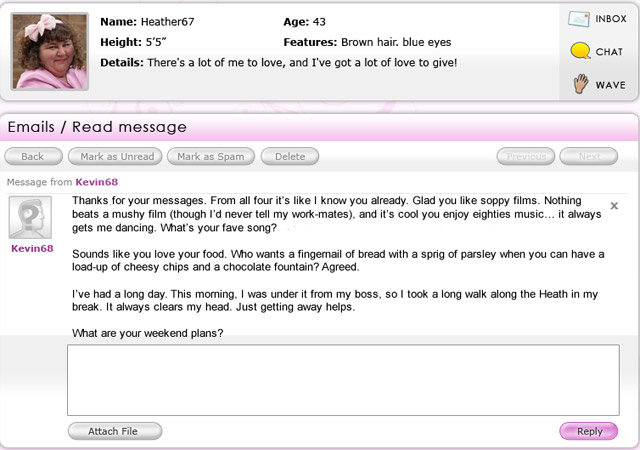Send the message with the pink Reply button
This screenshot has height=450, width=640.
pyautogui.click(x=589, y=431)
